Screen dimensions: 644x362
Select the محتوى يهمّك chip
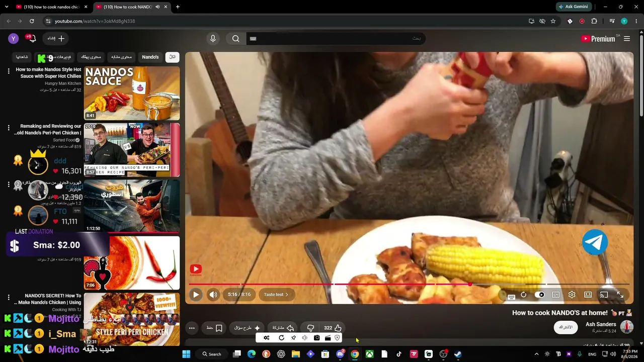(91, 57)
